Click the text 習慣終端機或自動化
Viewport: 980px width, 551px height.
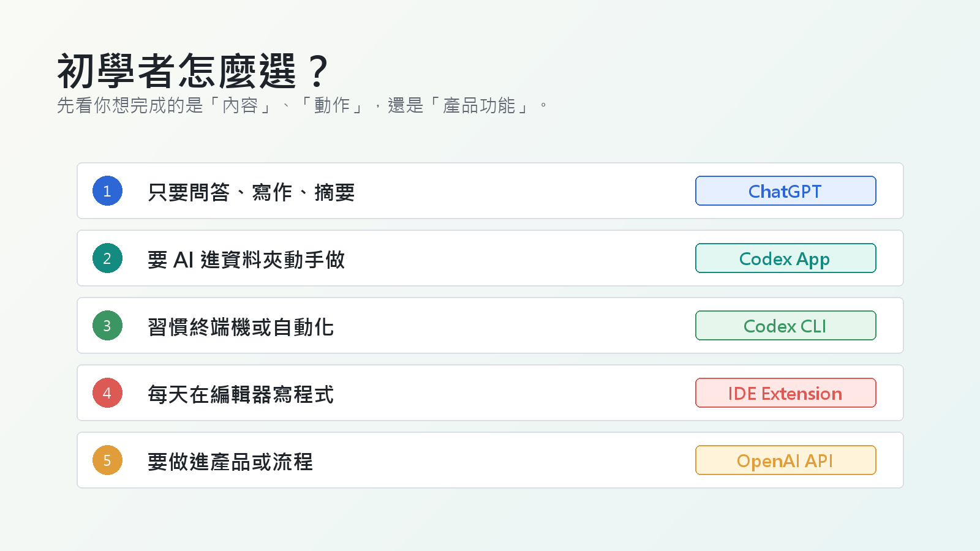[241, 327]
